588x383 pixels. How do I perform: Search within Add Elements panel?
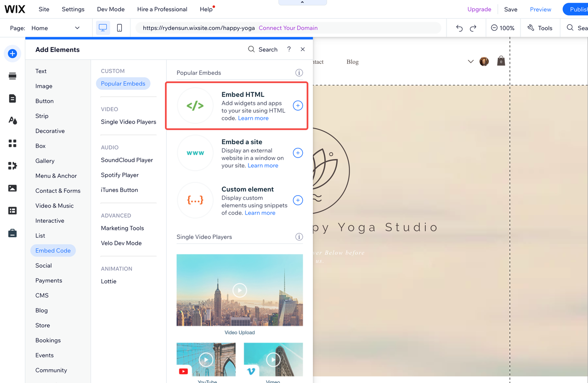point(263,49)
